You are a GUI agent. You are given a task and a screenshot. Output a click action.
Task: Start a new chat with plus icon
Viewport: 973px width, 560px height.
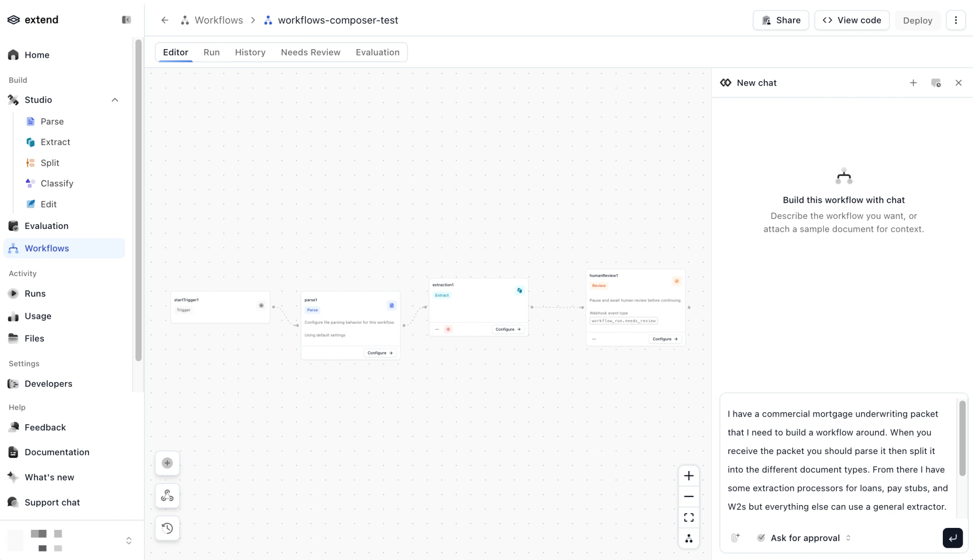[x=913, y=83]
